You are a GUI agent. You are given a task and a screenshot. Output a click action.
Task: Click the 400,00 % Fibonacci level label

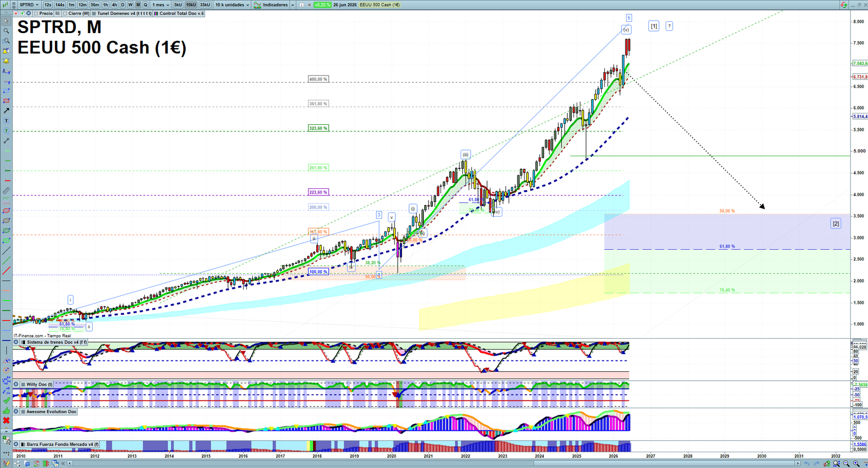point(318,79)
